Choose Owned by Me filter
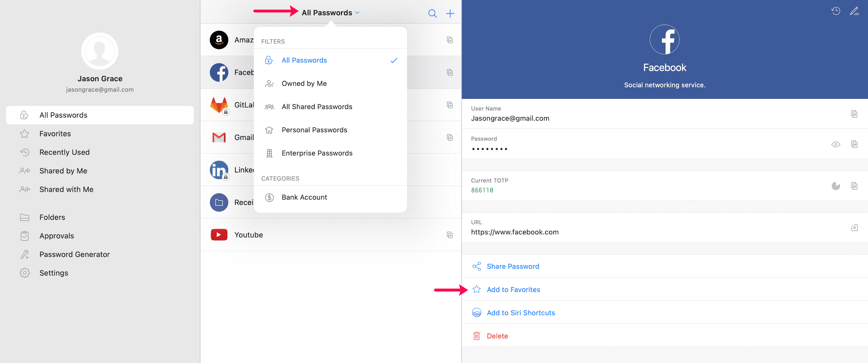 click(x=330, y=84)
